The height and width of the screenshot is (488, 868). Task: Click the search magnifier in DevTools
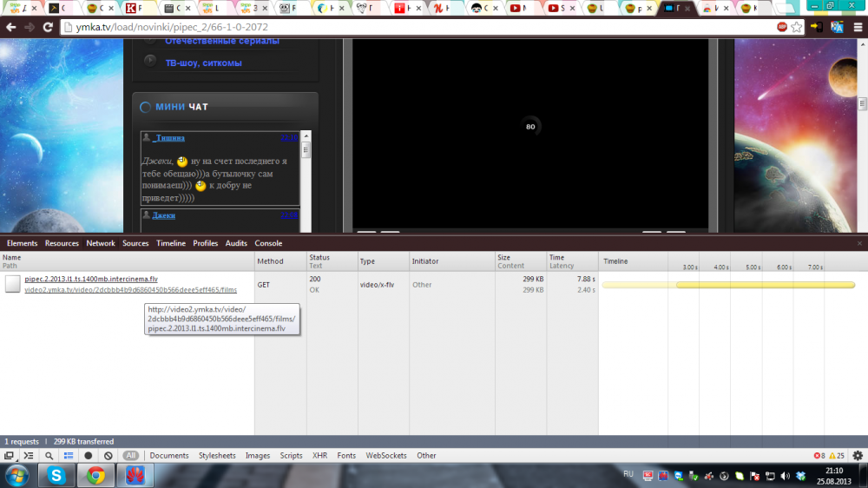coord(49,455)
